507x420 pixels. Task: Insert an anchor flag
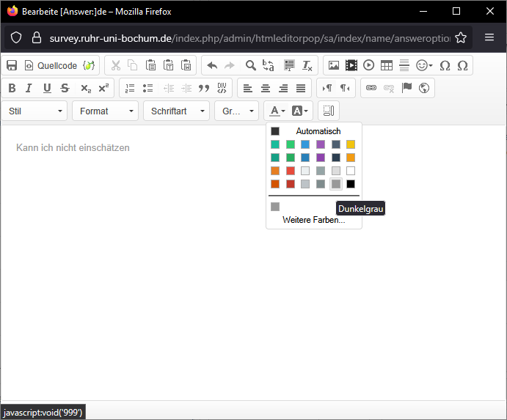pyautogui.click(x=406, y=88)
